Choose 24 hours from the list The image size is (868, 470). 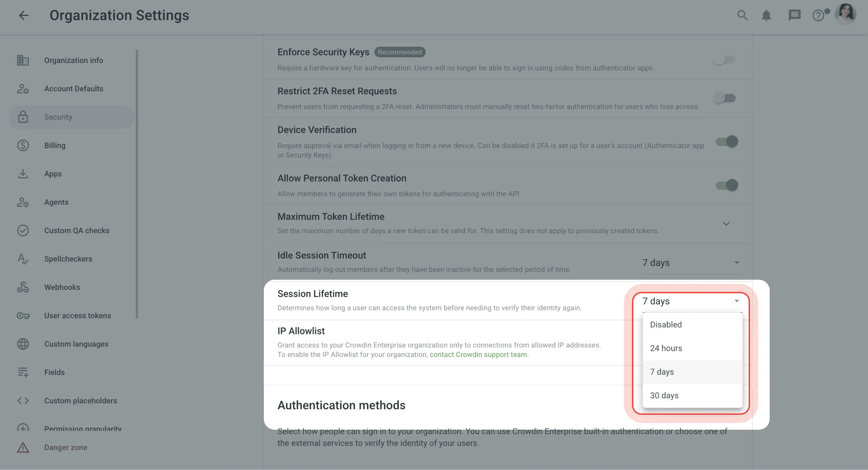[666, 348]
